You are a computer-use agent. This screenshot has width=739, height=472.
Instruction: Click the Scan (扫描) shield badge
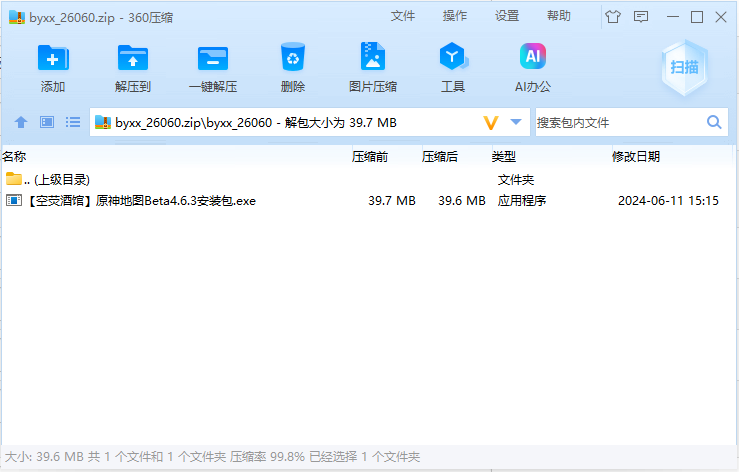coord(684,67)
